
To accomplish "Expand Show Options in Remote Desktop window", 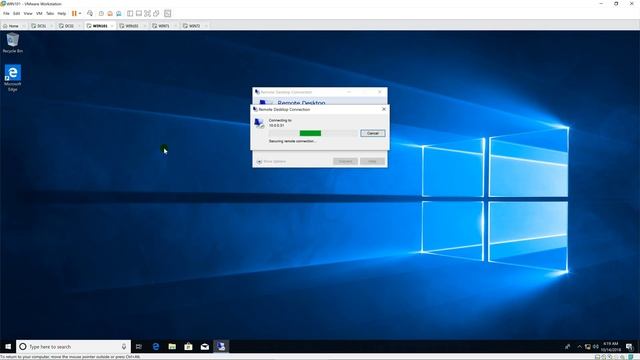I will [271, 162].
